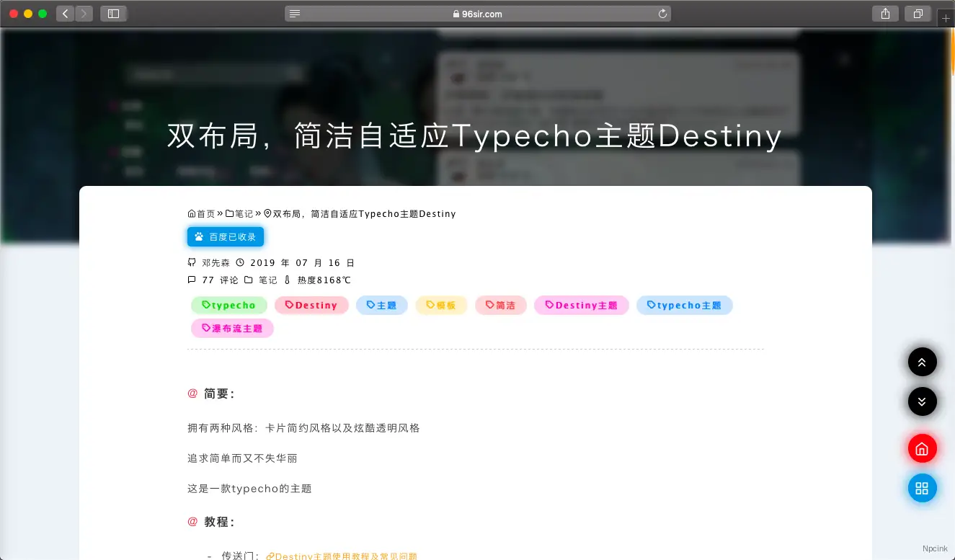The image size is (955, 560).
Task: Expand the Reader options in the address bar
Action: [x=293, y=13]
